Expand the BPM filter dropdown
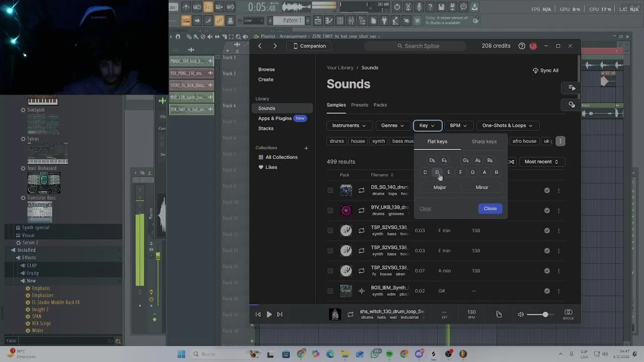 point(458,126)
